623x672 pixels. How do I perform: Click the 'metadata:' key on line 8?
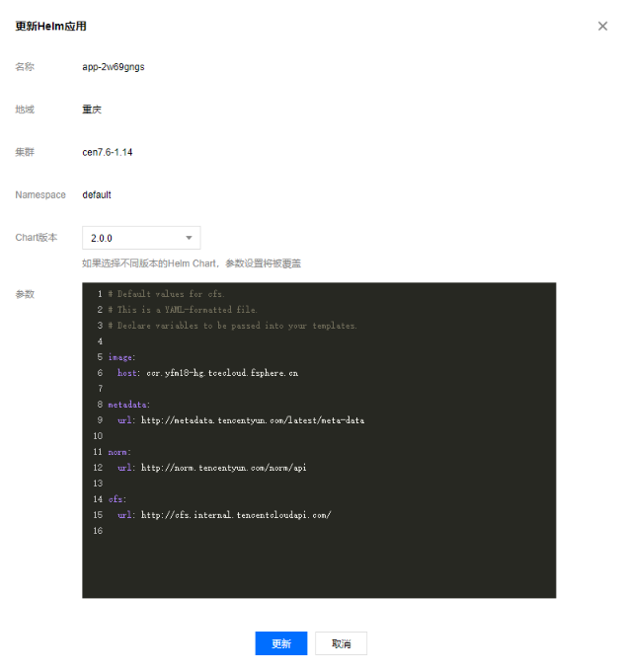click(x=128, y=405)
